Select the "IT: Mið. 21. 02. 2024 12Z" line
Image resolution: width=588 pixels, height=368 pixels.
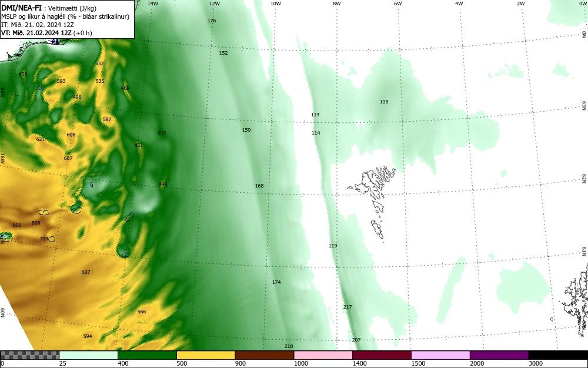click(x=38, y=25)
